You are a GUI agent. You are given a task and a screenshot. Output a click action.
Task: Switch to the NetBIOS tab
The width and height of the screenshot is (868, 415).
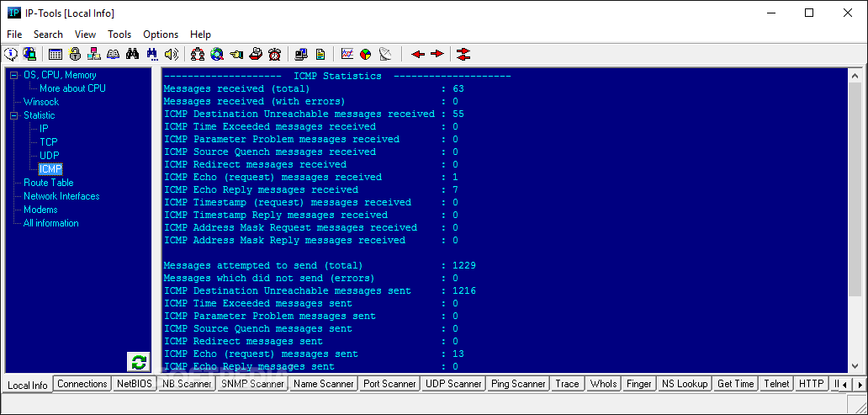click(135, 383)
